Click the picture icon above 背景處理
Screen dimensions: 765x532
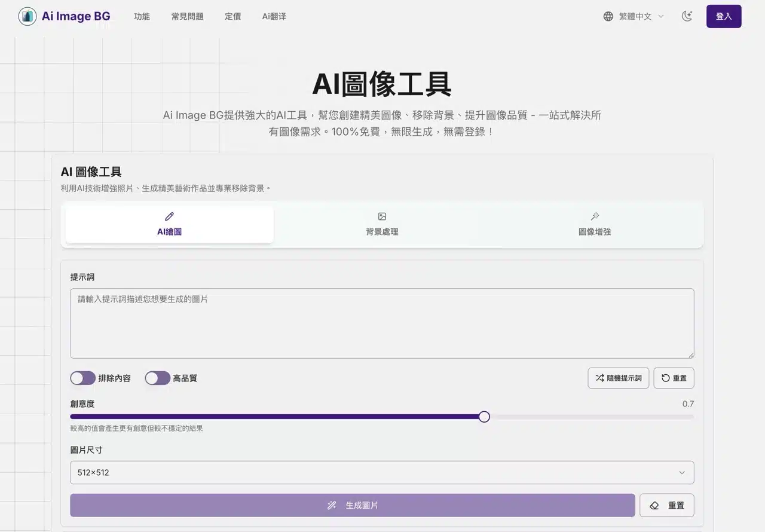(382, 216)
